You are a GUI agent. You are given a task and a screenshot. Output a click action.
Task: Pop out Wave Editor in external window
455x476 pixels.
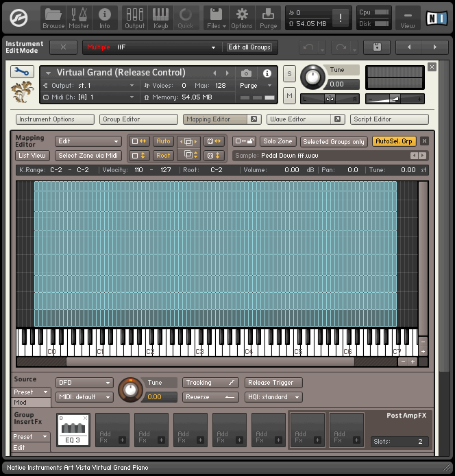[337, 119]
